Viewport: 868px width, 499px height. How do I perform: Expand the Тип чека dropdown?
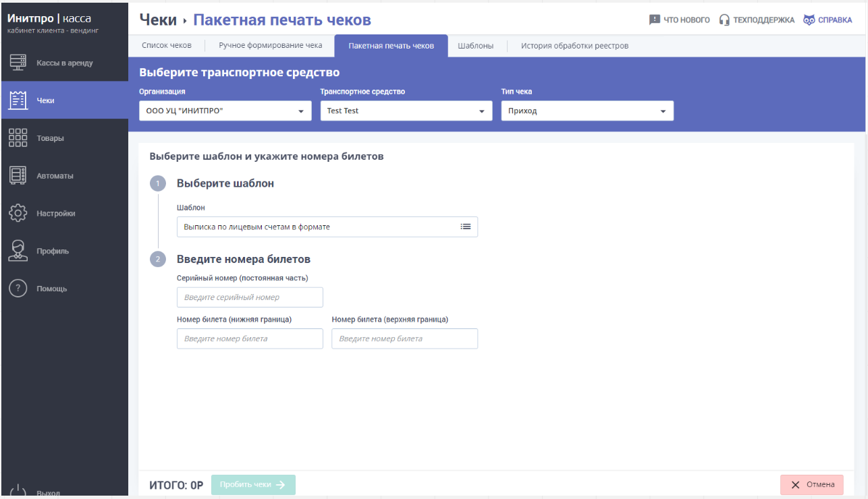coord(587,111)
